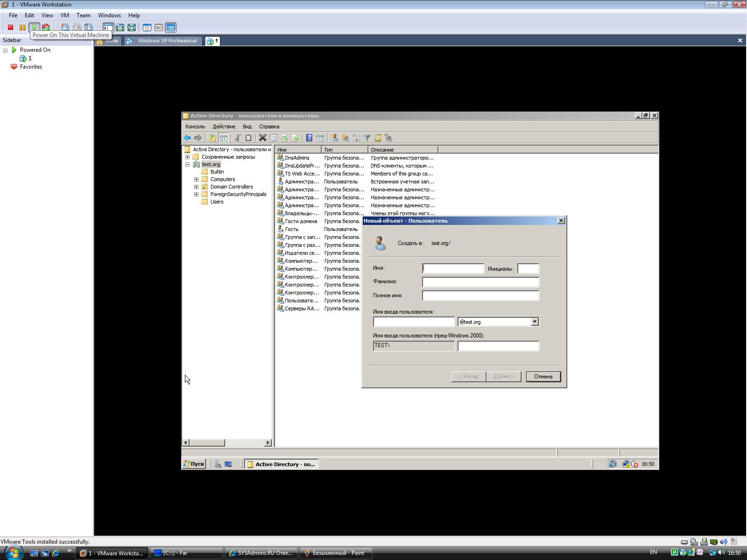The height and width of the screenshot is (560, 747).
Task: Open Favorites in the VMware sidebar
Action: (x=26, y=67)
